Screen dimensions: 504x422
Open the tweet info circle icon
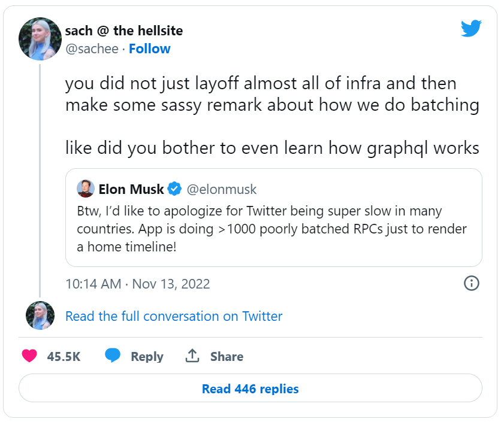(x=472, y=283)
